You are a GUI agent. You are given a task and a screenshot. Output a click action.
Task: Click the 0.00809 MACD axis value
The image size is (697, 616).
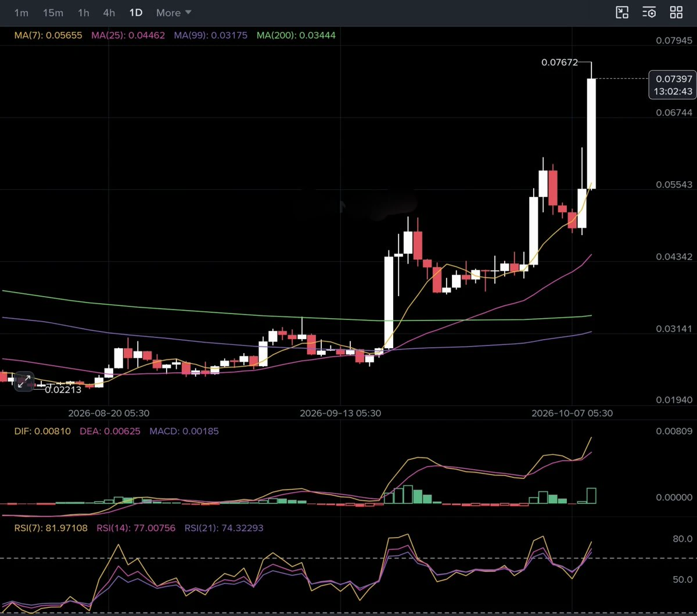674,431
